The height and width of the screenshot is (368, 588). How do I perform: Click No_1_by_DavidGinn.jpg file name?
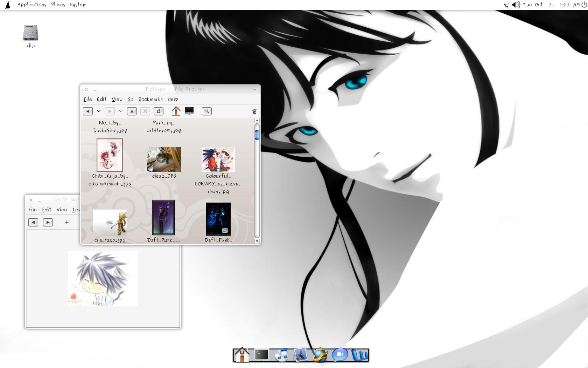click(x=110, y=127)
